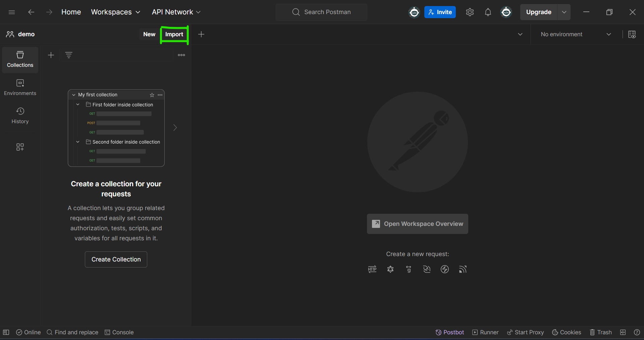This screenshot has width=644, height=340.
Task: Open Postbot in the status bar
Action: [x=449, y=332]
